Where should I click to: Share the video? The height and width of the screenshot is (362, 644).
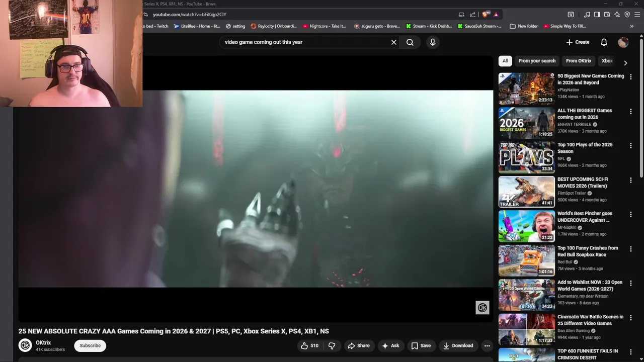pyautogui.click(x=359, y=345)
